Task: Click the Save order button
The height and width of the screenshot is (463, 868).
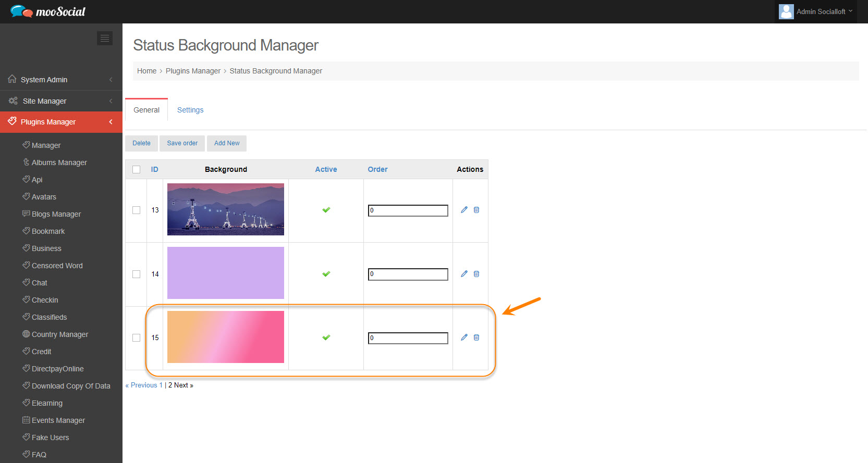Action: pyautogui.click(x=182, y=143)
